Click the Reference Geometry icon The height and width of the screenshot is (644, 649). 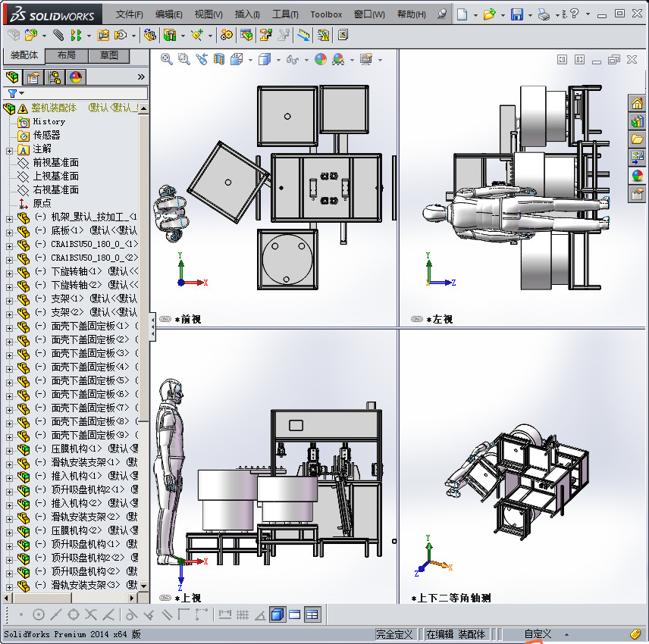[x=197, y=35]
